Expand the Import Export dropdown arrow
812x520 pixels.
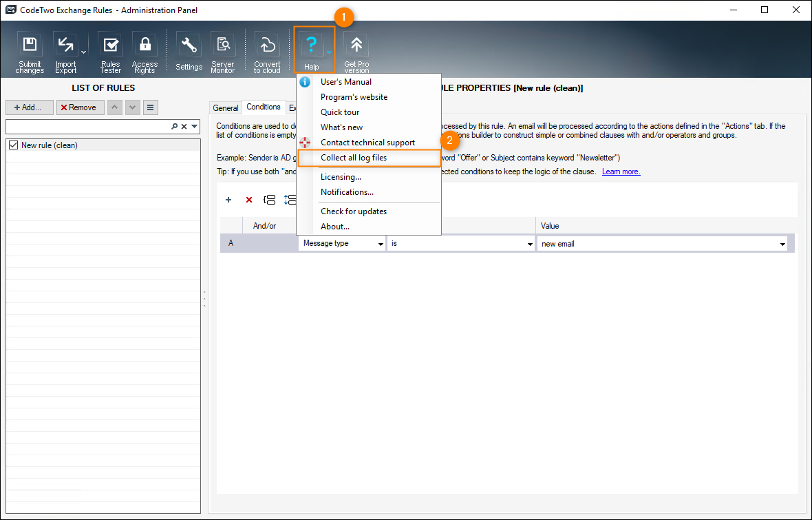point(83,52)
